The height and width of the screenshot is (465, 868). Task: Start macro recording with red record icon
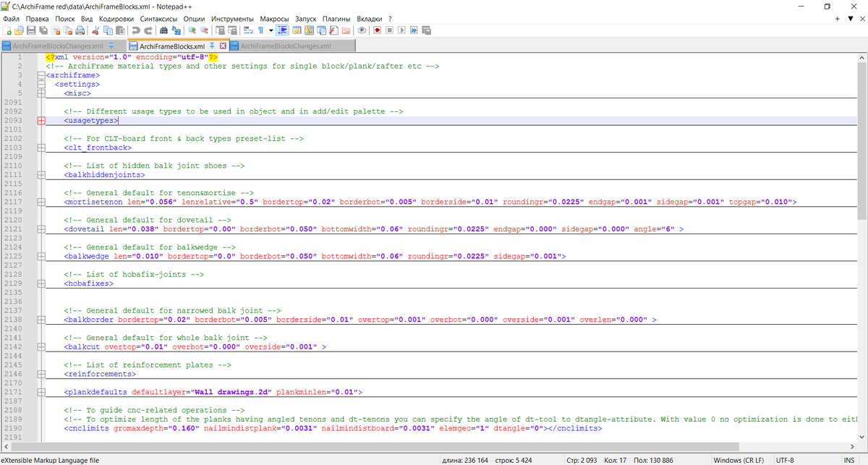point(377,30)
